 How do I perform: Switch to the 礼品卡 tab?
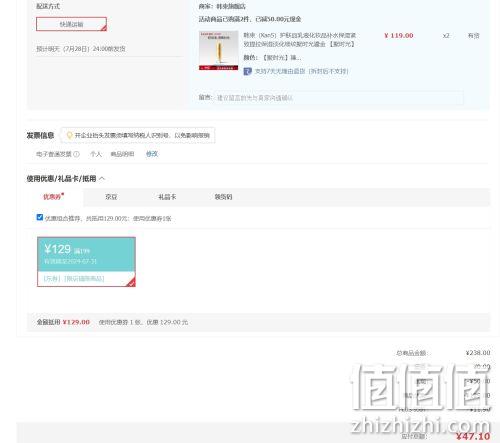[167, 197]
